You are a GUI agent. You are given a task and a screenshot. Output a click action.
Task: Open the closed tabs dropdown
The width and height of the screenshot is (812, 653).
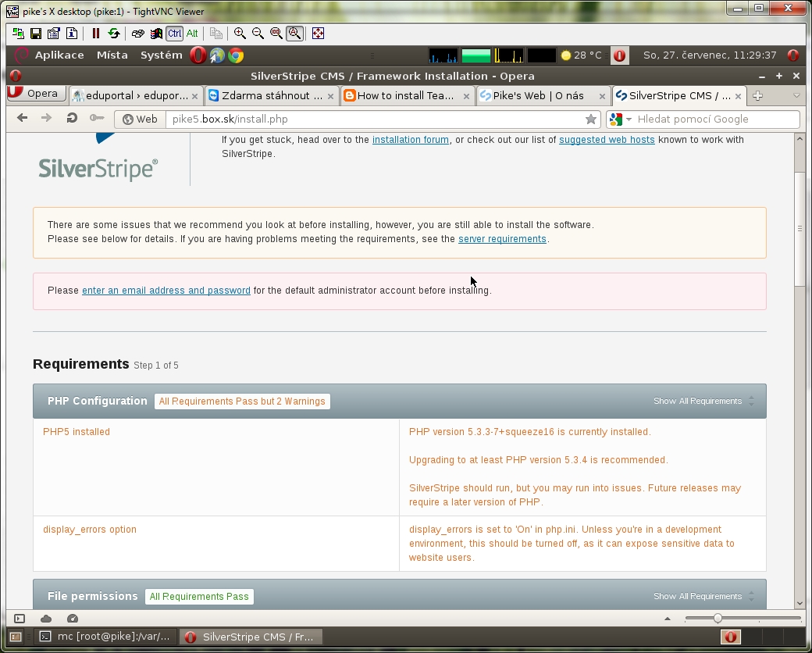[796, 96]
